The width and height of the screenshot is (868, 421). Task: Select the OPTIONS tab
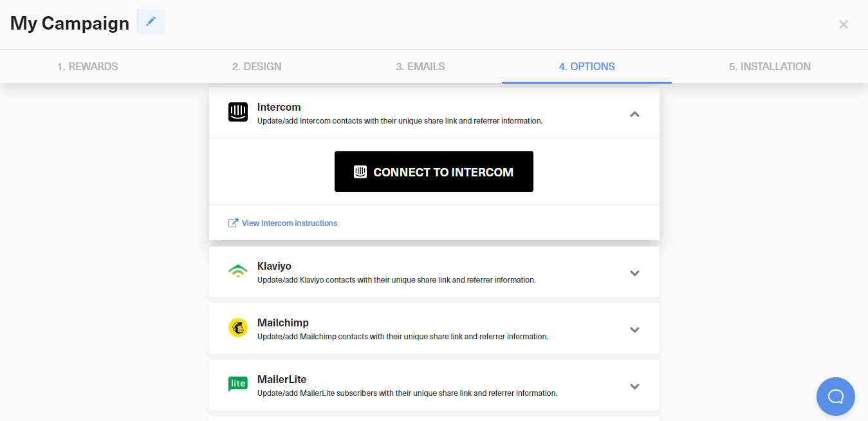point(586,66)
